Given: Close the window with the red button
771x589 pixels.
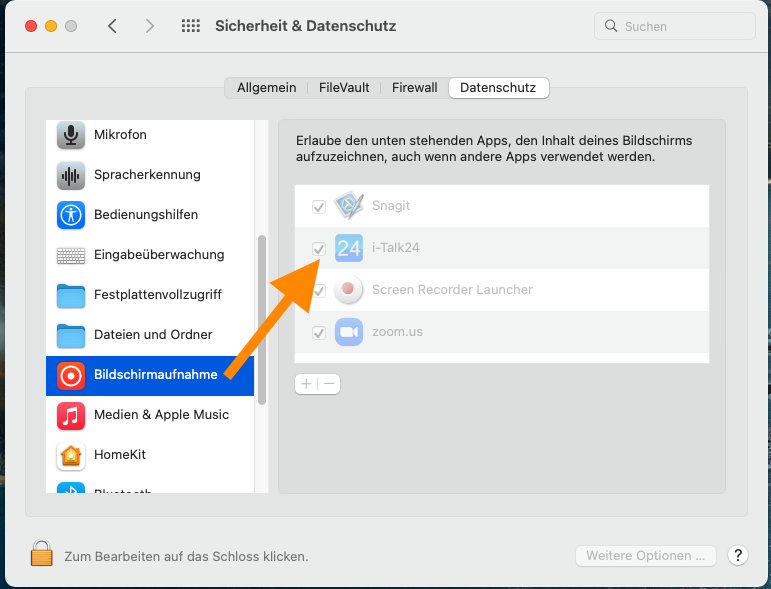Looking at the screenshot, I should [x=31, y=26].
